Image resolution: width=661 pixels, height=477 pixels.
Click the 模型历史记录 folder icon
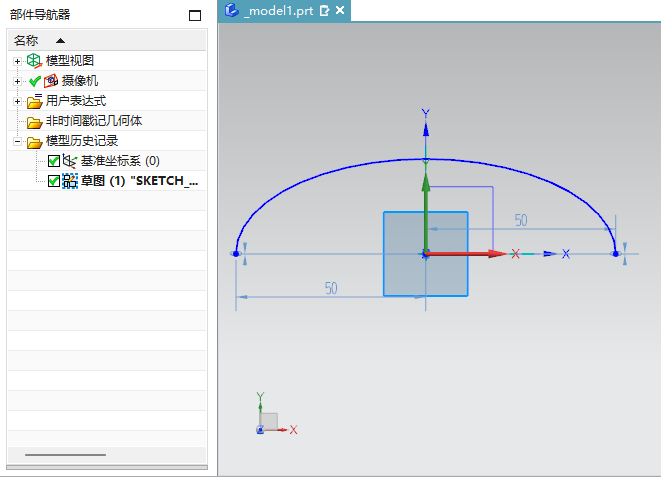35,142
